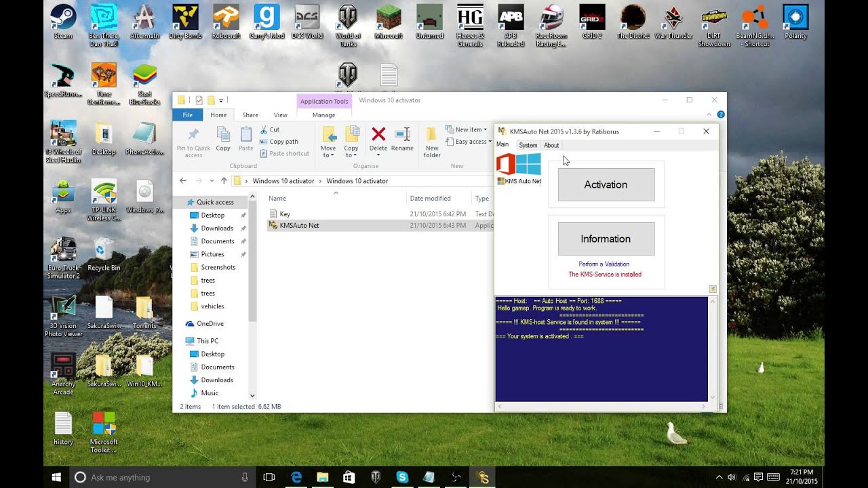
Task: Open the Windows Start menu
Action: pyautogui.click(x=57, y=477)
